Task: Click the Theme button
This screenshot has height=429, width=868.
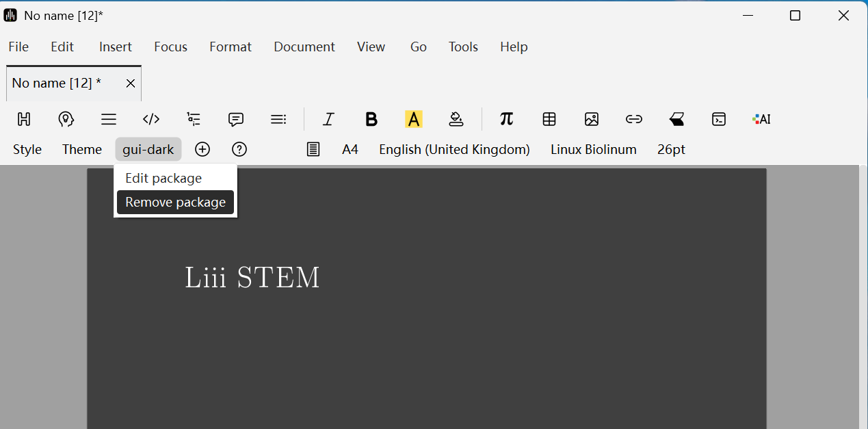Action: [82, 149]
